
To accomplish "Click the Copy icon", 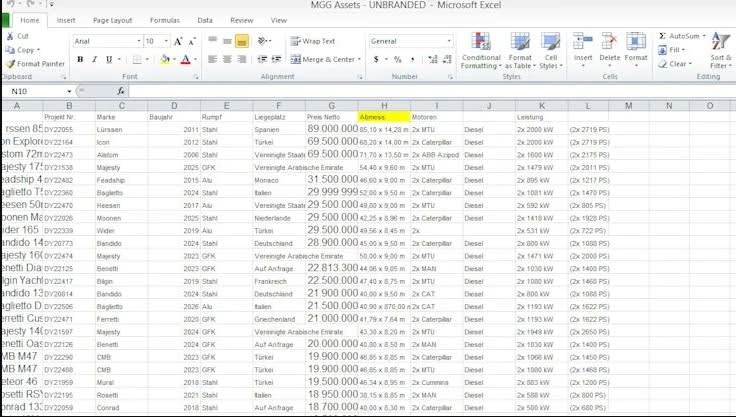I will (10, 50).
